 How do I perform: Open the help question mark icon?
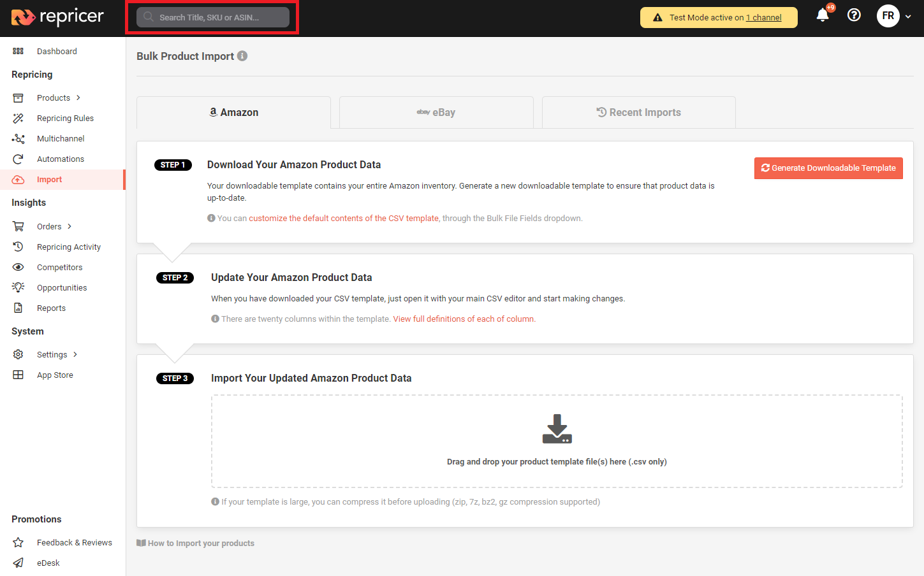[x=854, y=15]
